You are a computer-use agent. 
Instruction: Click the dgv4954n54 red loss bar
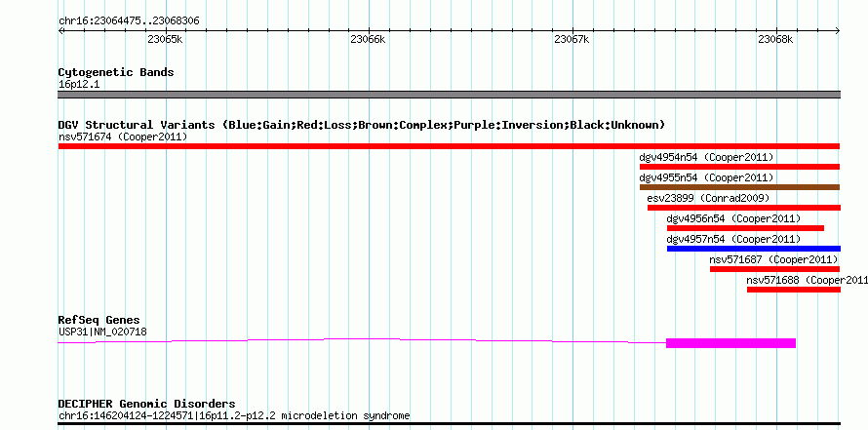739,167
